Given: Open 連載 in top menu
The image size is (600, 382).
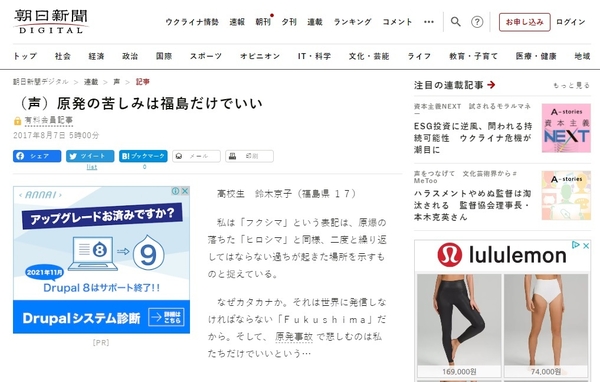Looking at the screenshot, I should click(x=315, y=22).
